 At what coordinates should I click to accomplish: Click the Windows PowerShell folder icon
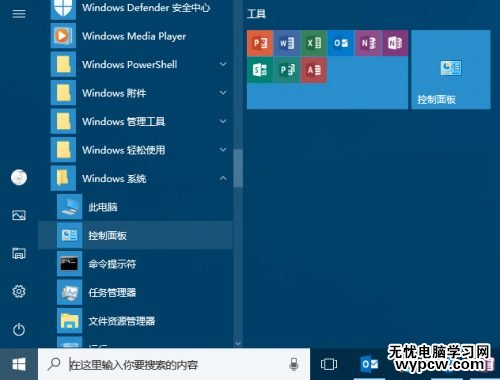coord(63,64)
